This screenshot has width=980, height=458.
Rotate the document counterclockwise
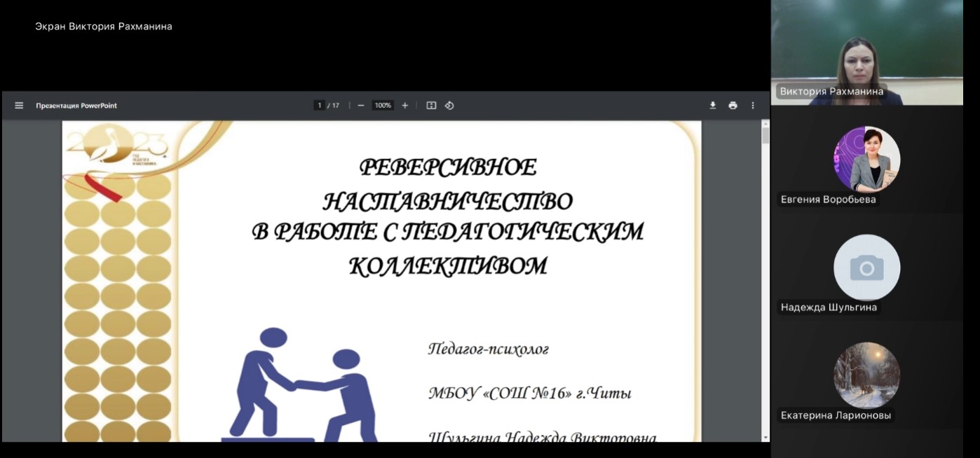449,106
